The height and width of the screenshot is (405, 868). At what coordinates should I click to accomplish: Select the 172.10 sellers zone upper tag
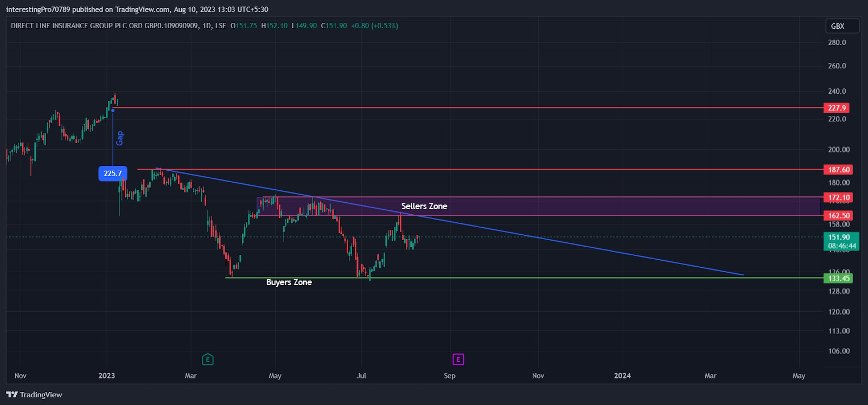click(839, 197)
